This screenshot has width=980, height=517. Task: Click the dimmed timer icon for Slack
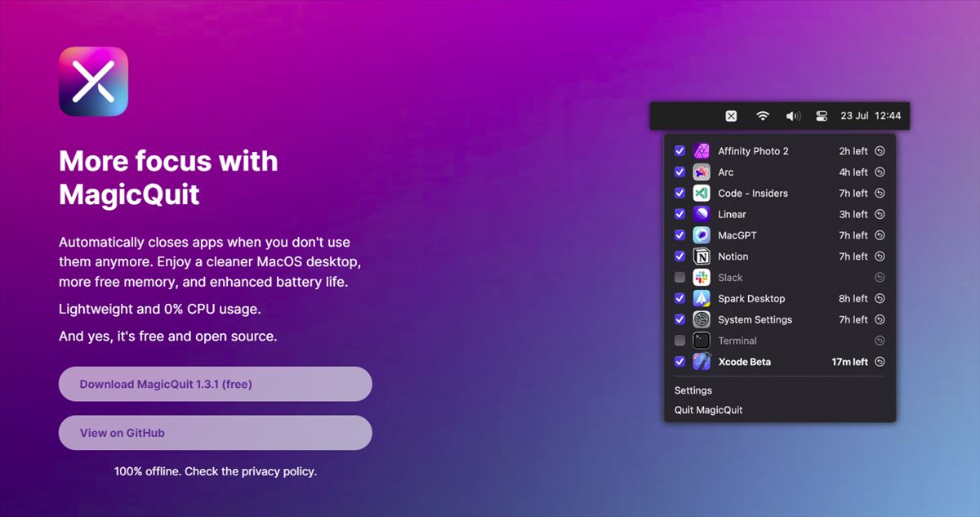[880, 278]
